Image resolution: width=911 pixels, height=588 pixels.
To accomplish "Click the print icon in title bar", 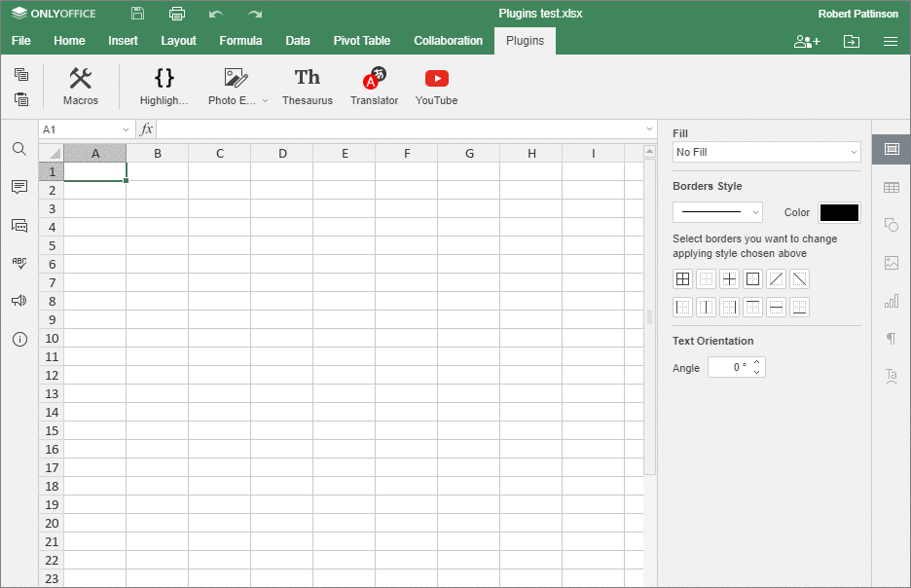I will point(176,14).
